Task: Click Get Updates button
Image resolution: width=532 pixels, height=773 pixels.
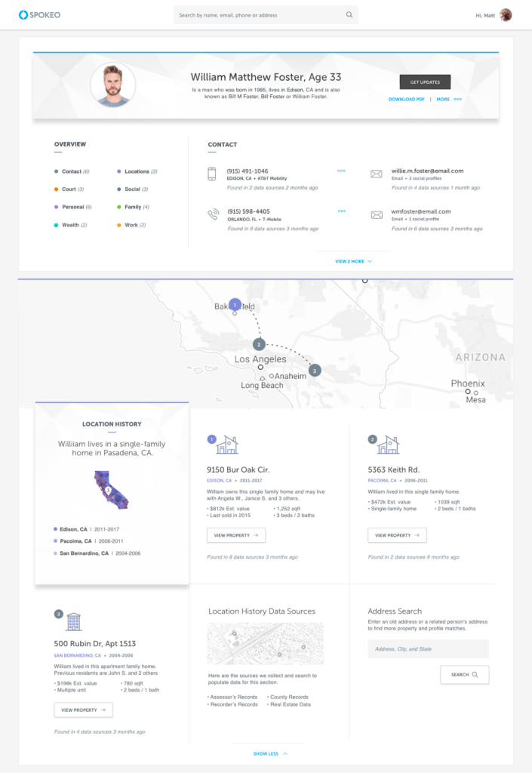Action: click(425, 82)
